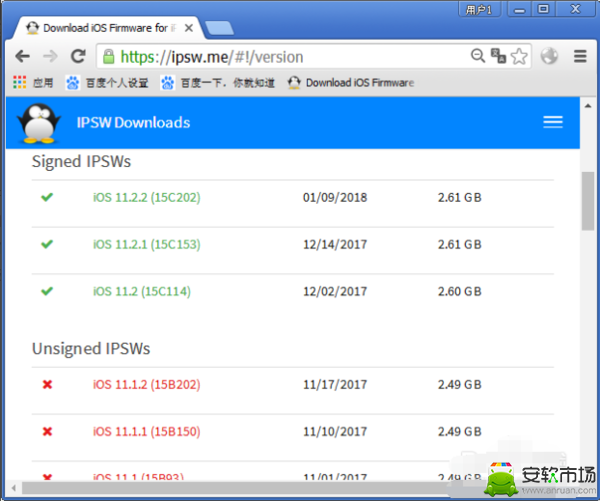Open the IPSW Downloads hamburger menu

pyautogui.click(x=553, y=122)
